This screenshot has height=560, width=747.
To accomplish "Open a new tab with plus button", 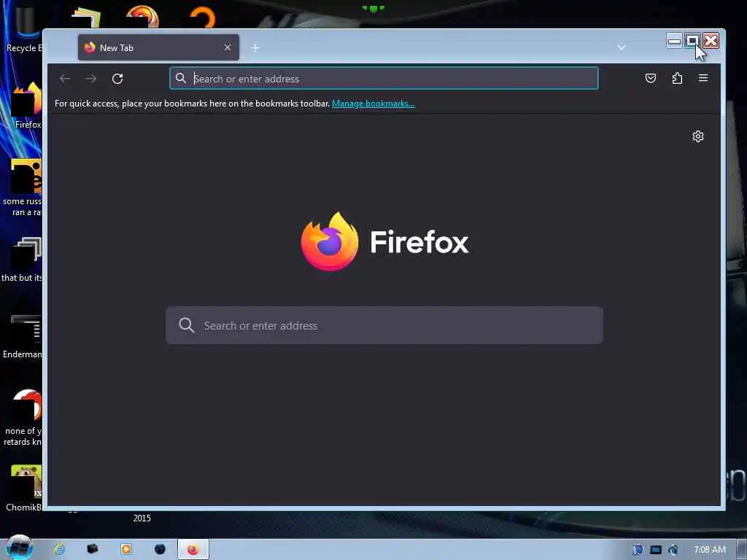I will point(255,48).
